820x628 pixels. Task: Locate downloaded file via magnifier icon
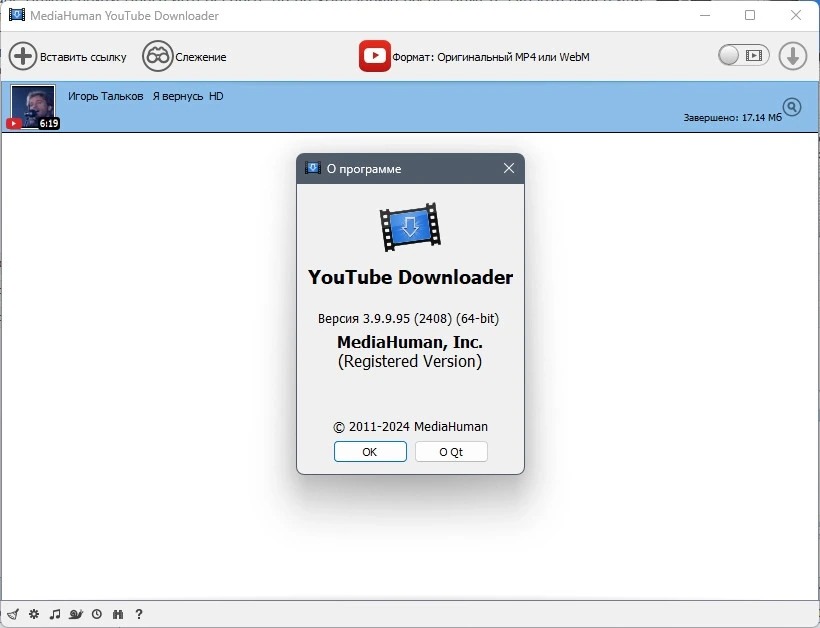[x=792, y=107]
